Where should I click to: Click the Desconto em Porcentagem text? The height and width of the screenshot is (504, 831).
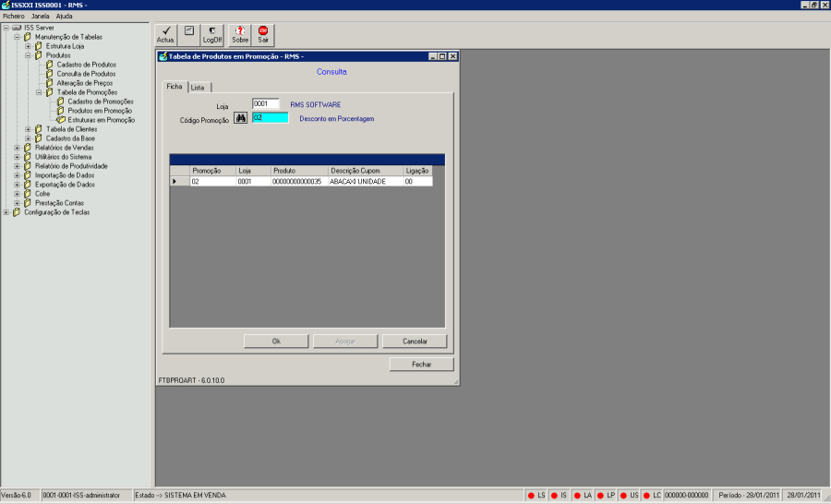pyautogui.click(x=337, y=119)
